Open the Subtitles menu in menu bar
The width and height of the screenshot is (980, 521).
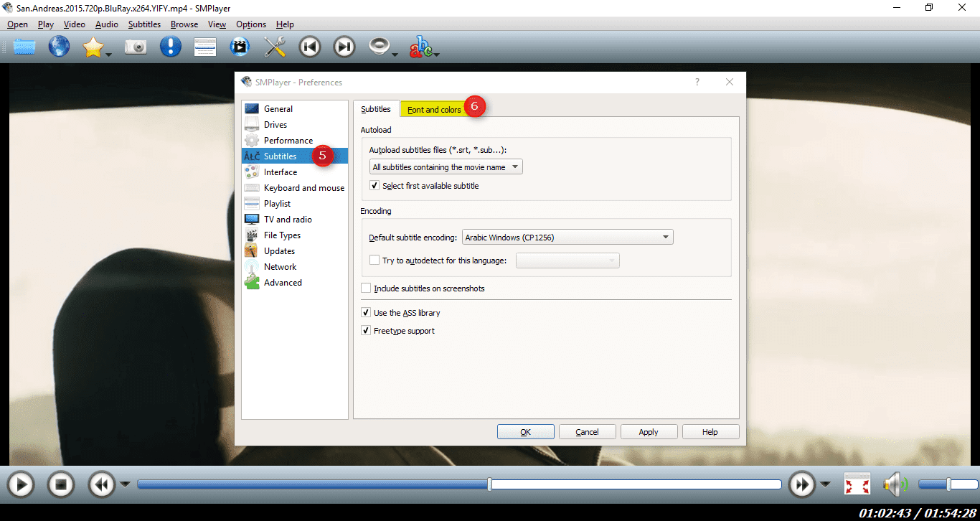coord(144,24)
